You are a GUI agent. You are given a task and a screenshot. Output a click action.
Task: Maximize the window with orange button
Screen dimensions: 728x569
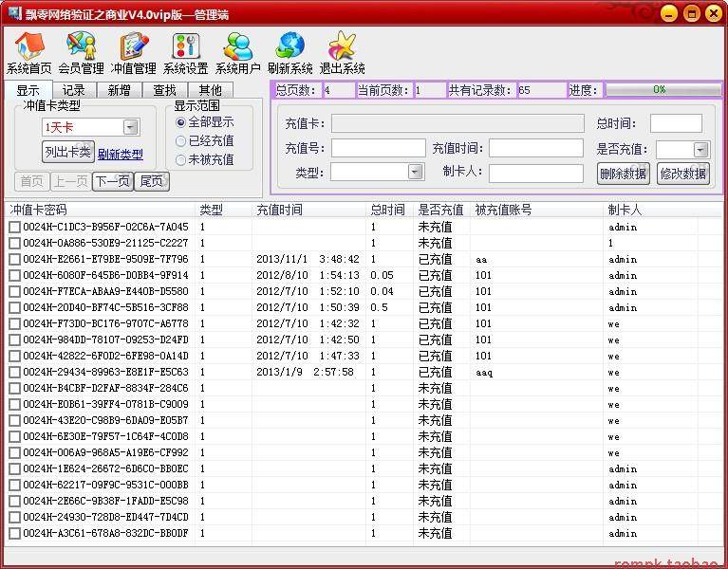691,13
